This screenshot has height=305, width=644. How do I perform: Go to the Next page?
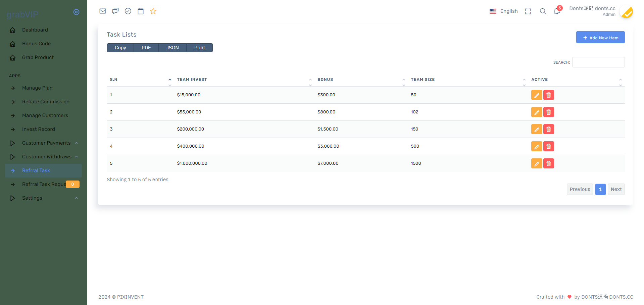click(x=616, y=189)
